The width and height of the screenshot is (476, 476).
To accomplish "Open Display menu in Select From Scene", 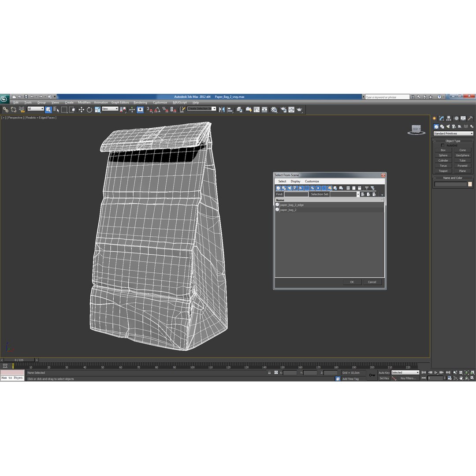I will tap(295, 181).
